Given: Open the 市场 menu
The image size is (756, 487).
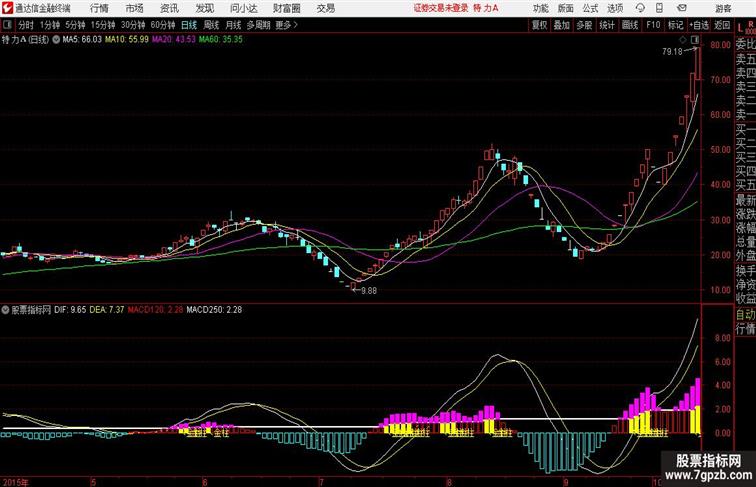Looking at the screenshot, I should (135, 8).
